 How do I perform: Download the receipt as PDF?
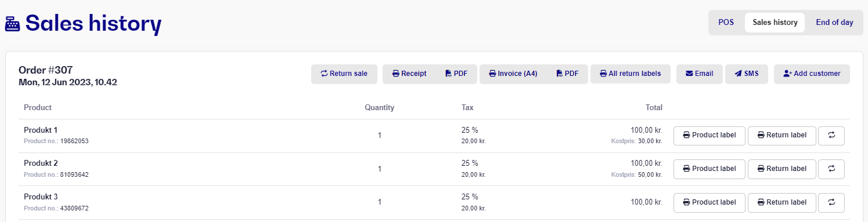[456, 74]
